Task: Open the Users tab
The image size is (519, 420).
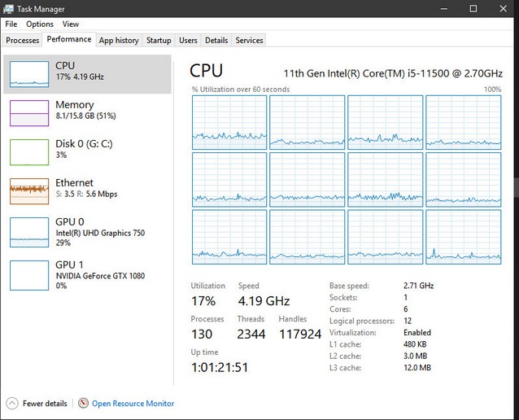Action: [188, 40]
